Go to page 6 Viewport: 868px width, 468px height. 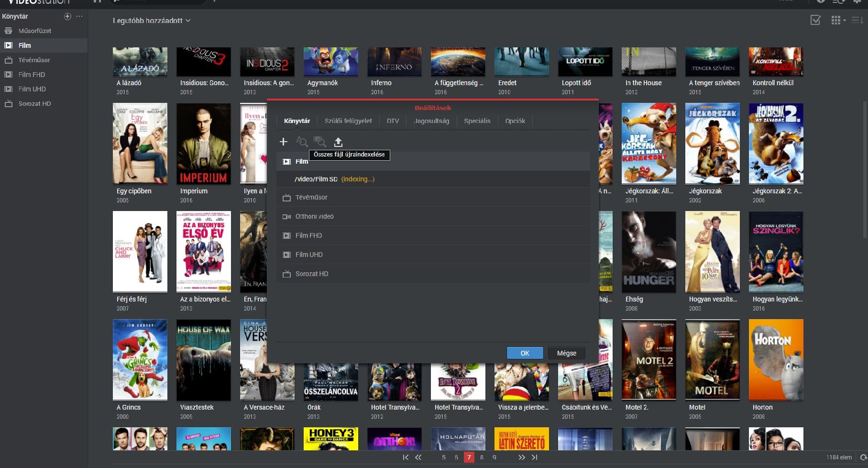(456, 457)
